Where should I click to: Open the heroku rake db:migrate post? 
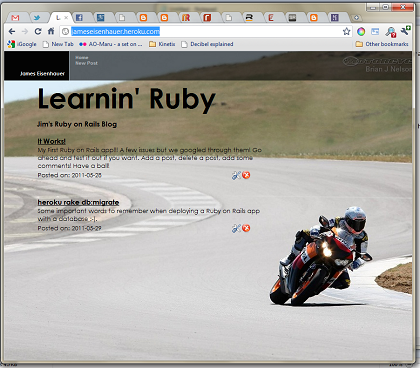coord(78,202)
